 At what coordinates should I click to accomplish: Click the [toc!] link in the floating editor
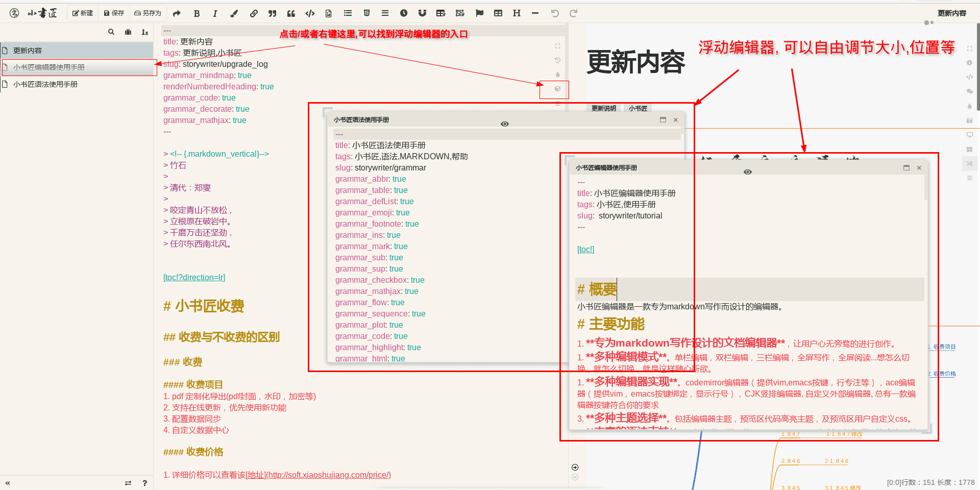coord(585,250)
